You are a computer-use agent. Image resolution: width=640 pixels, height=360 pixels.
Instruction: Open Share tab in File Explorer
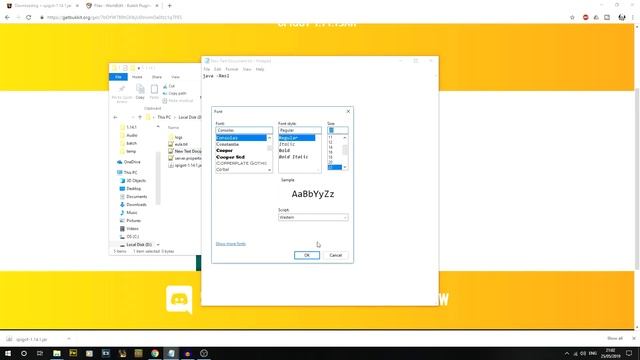(x=157, y=77)
